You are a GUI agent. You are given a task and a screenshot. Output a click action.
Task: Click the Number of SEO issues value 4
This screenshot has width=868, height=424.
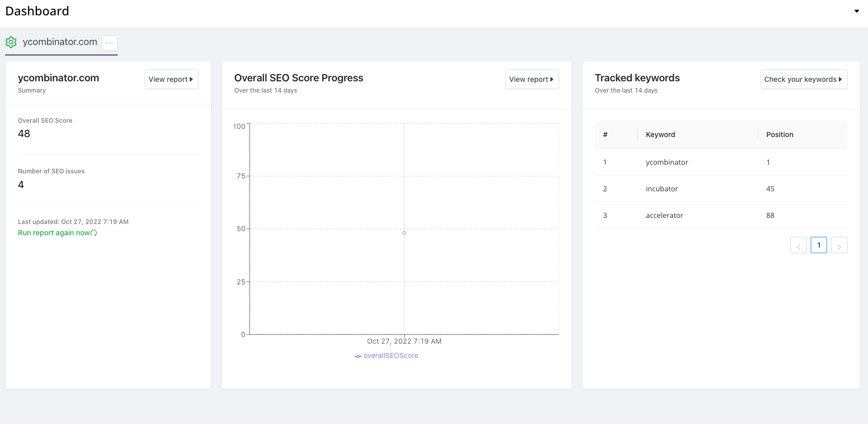(21, 185)
